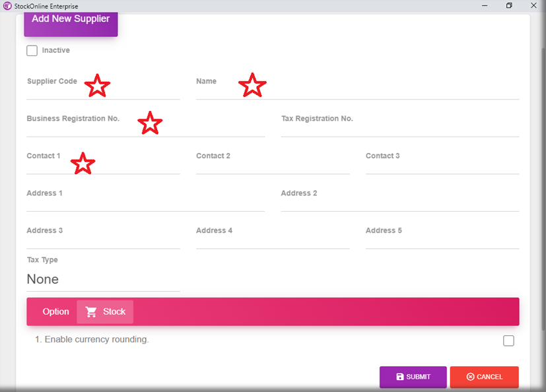Switch to the Stock option tab
546x392 pixels.
105,311
